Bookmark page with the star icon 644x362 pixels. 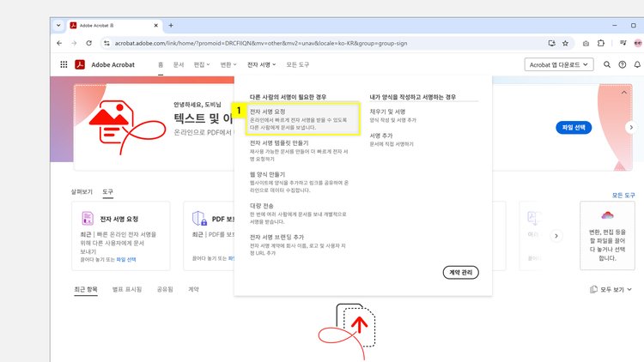565,43
